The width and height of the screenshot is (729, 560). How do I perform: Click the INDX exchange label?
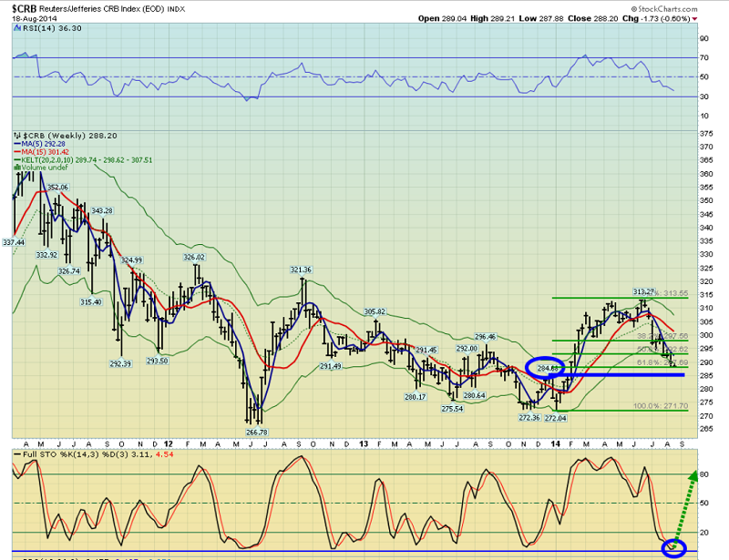(176, 9)
